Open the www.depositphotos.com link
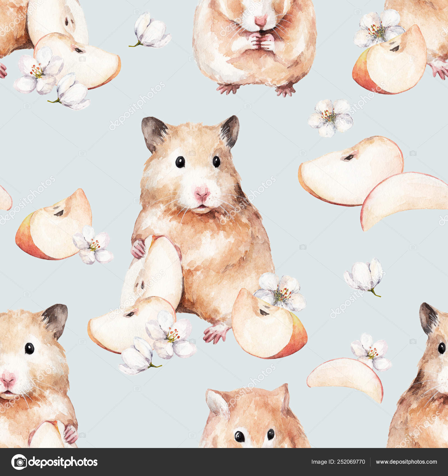This screenshot has height=476, width=448. tap(406, 462)
